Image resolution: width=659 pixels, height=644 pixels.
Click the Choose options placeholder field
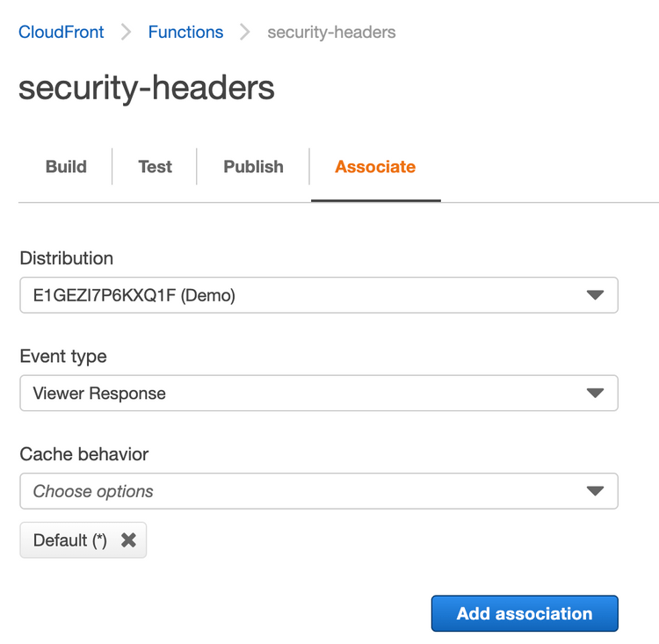pos(299,491)
